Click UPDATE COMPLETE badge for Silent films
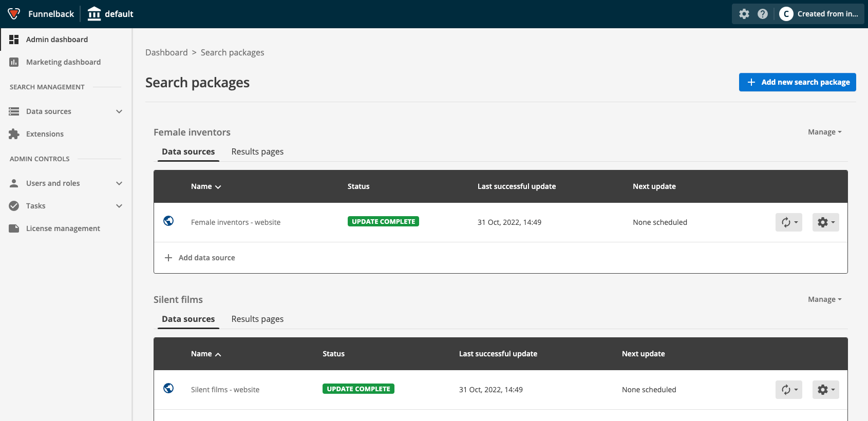The image size is (868, 421). pyautogui.click(x=358, y=389)
